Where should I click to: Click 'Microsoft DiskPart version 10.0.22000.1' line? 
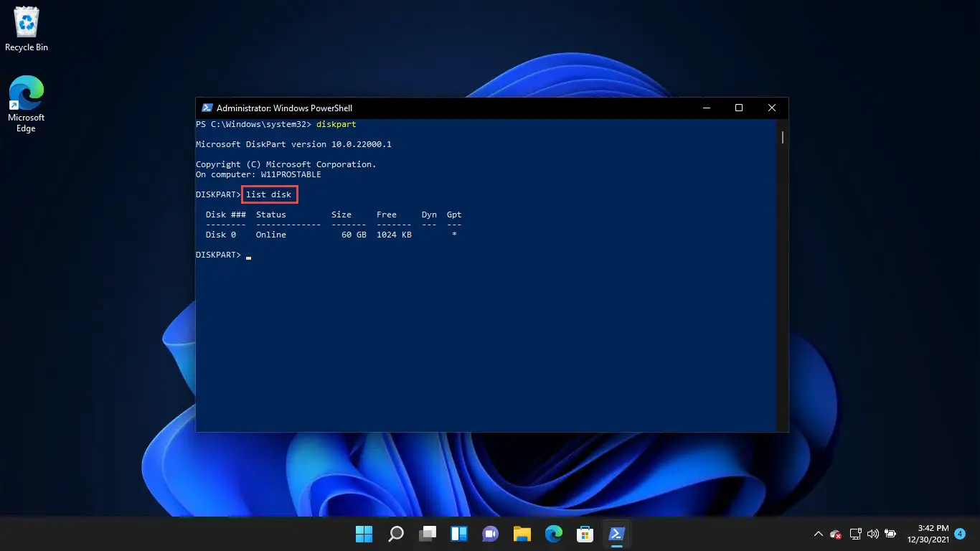click(x=293, y=144)
